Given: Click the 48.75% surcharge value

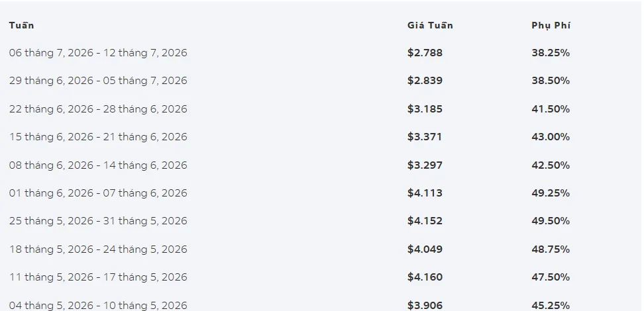Looking at the screenshot, I should (x=551, y=249).
